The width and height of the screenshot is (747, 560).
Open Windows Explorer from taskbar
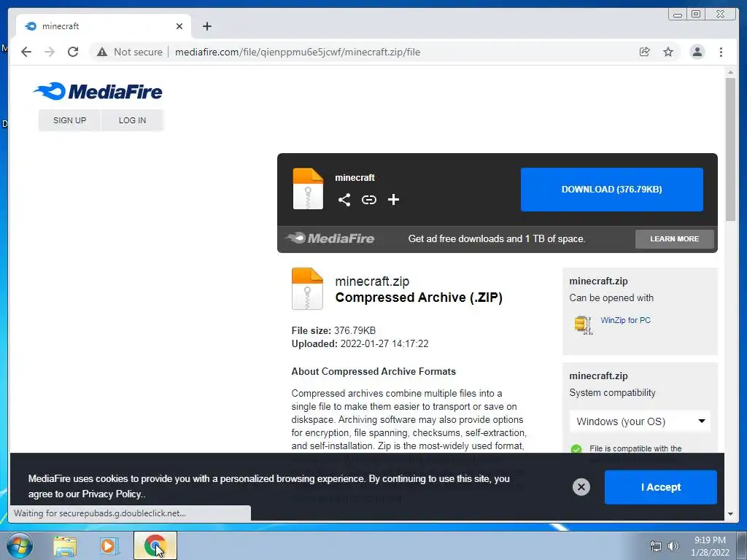point(65,545)
